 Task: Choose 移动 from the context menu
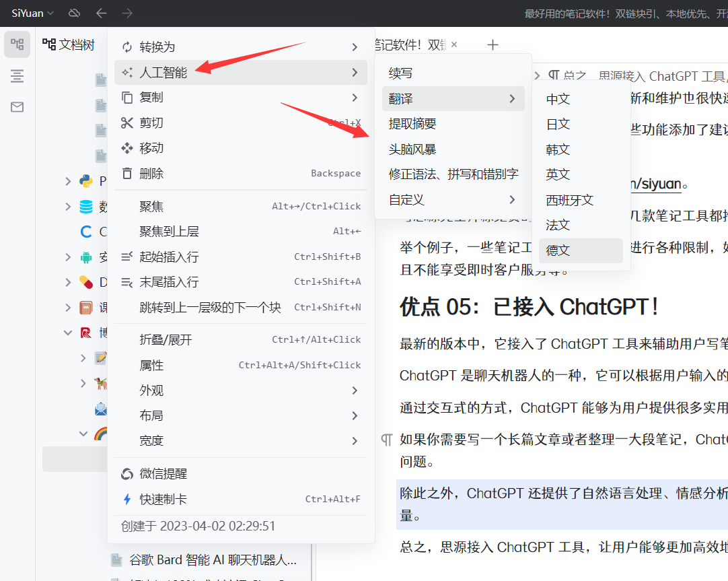coord(240,148)
